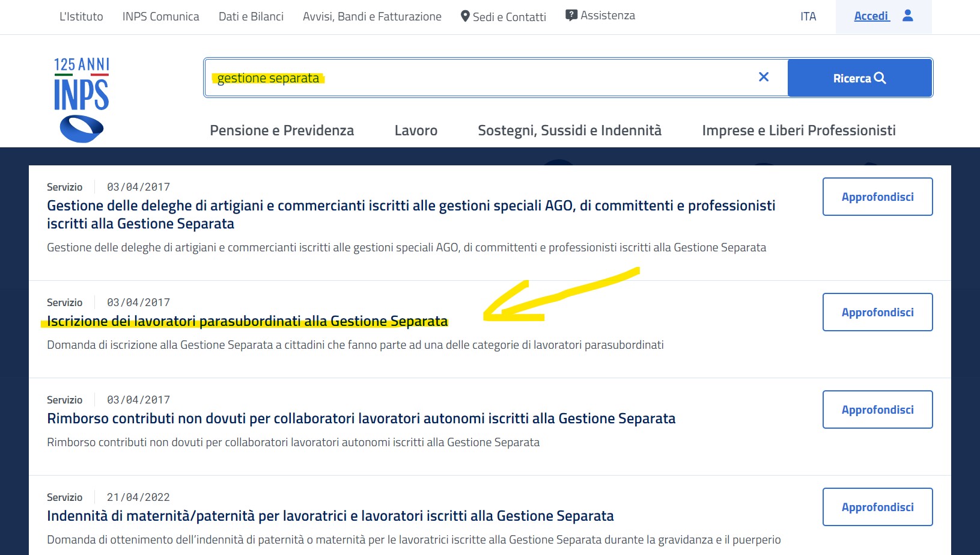This screenshot has height=555, width=980.
Task: Clear the search field with X icon
Action: (x=764, y=77)
